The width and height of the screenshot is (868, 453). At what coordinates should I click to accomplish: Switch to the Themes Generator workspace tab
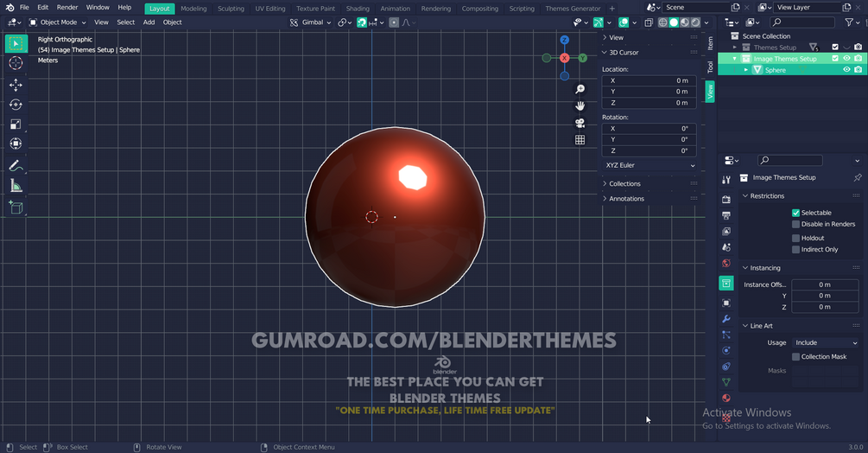573,9
